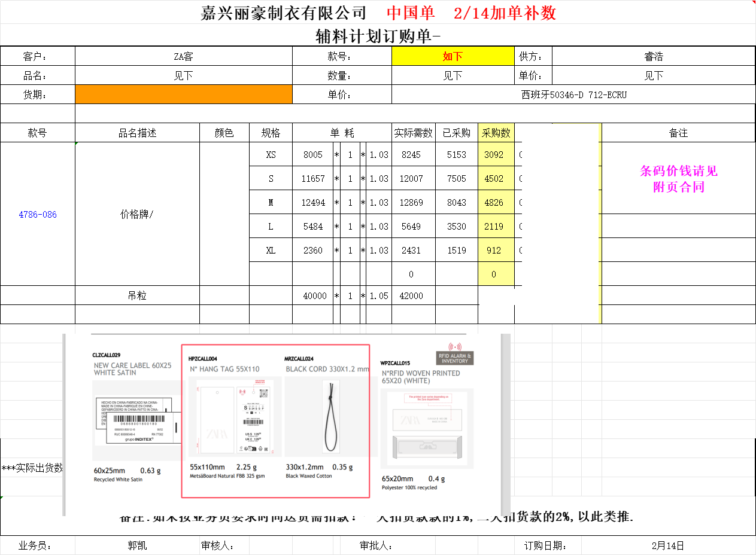This screenshot has width=756, height=555.
Task: Click the 采购数 column header
Action: 496,133
